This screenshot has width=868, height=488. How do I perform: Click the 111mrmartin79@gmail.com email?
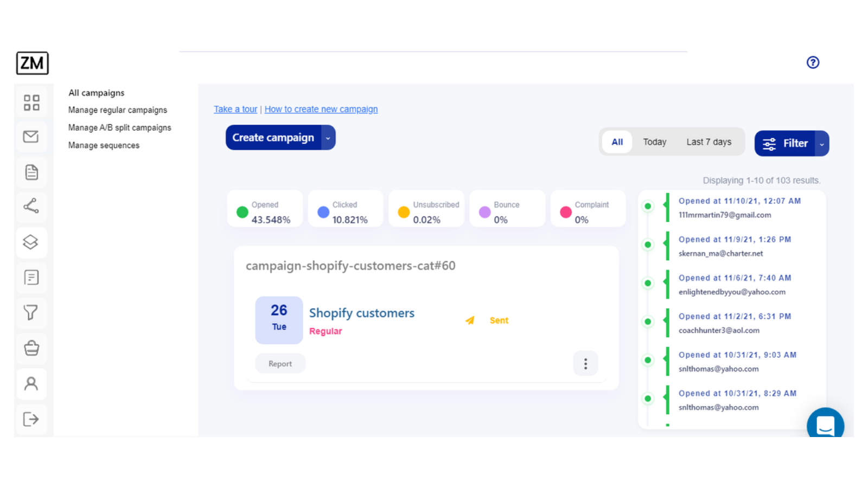(x=725, y=215)
